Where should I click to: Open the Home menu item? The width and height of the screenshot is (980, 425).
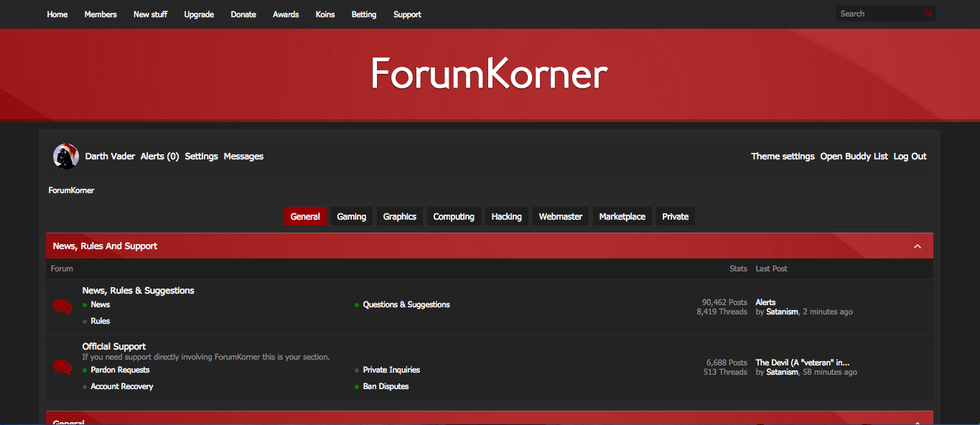57,14
